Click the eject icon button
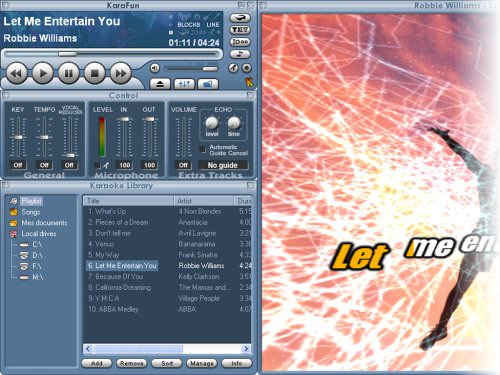 click(160, 84)
